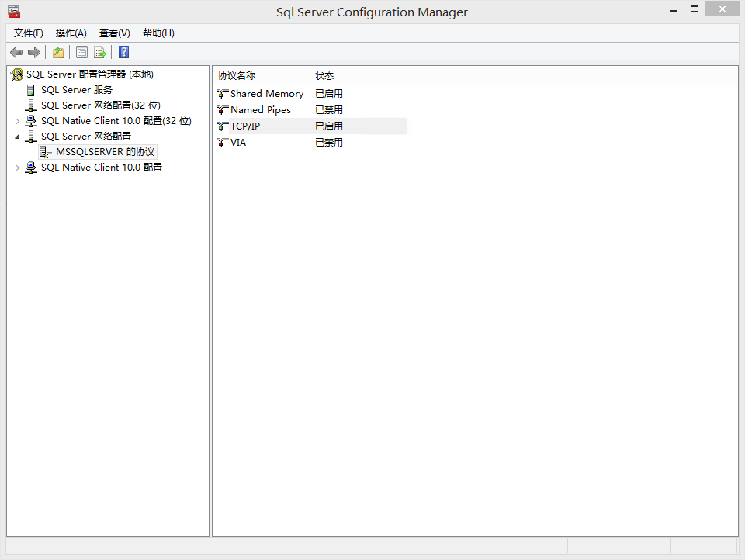Select SQL Server 服务 in the tree

point(77,90)
